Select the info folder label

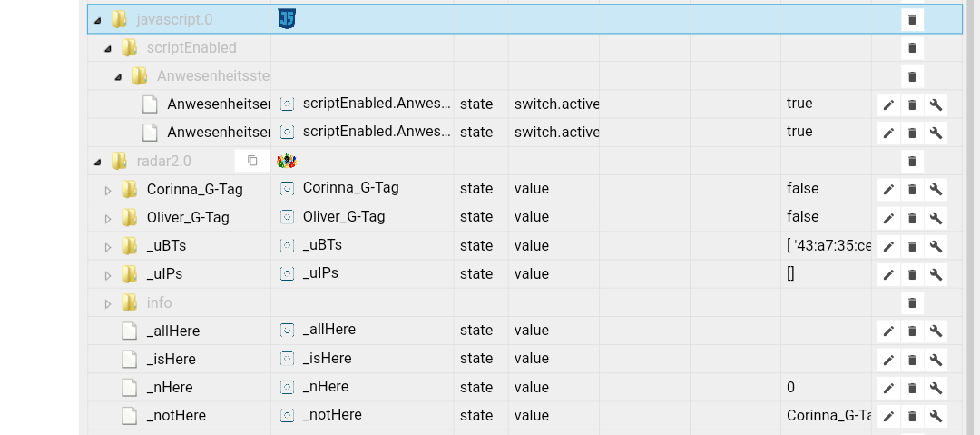(x=159, y=302)
